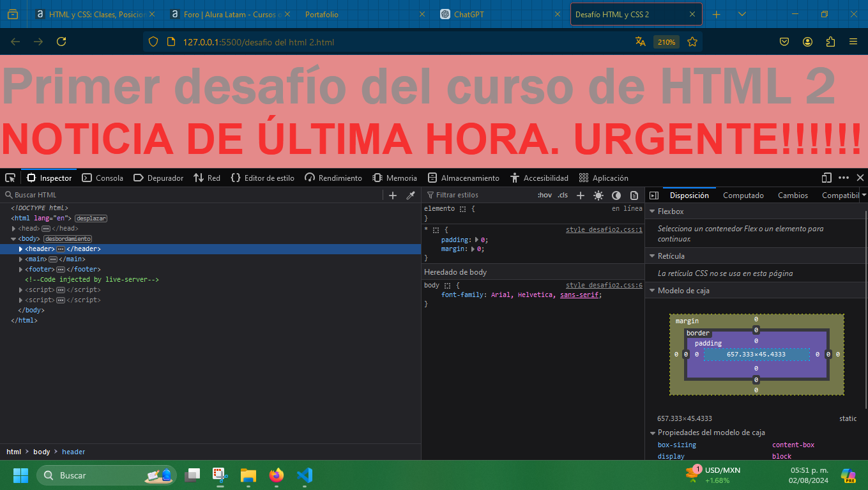The image size is (868, 490).
Task: Collapse Propiedades del modelo de caja section
Action: pos(652,433)
